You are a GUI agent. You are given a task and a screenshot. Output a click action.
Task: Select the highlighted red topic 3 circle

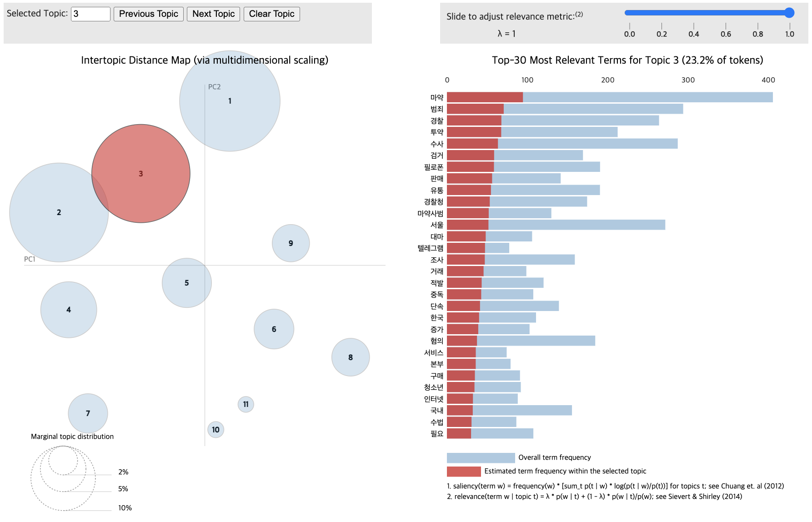141,174
